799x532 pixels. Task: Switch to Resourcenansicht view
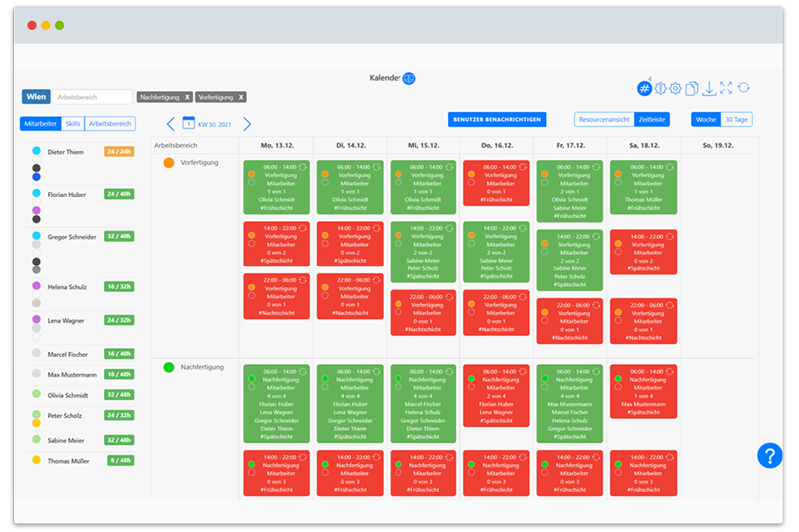point(605,120)
